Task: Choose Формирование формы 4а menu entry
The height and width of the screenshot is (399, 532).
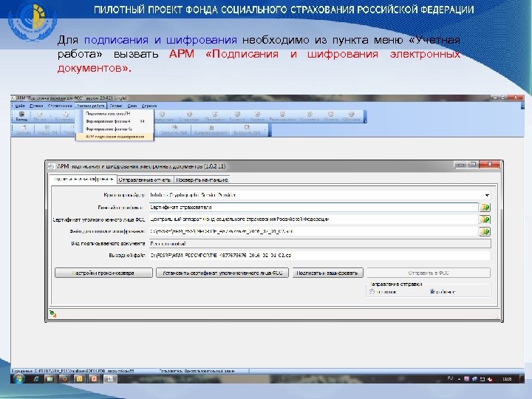Action: click(115, 129)
